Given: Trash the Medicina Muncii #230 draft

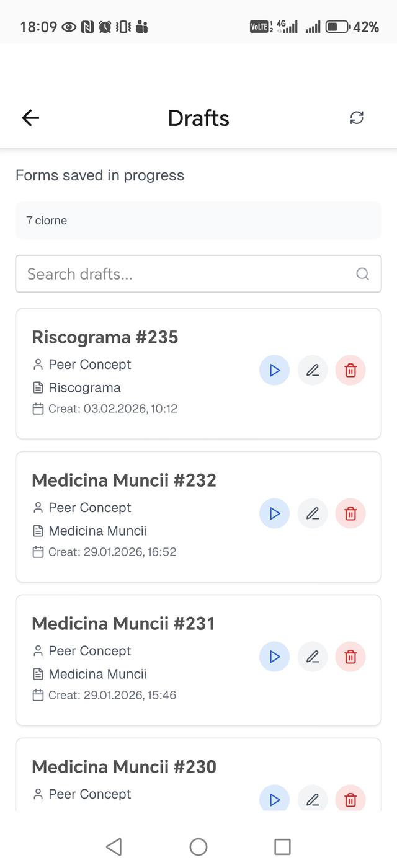Looking at the screenshot, I should coord(350,800).
